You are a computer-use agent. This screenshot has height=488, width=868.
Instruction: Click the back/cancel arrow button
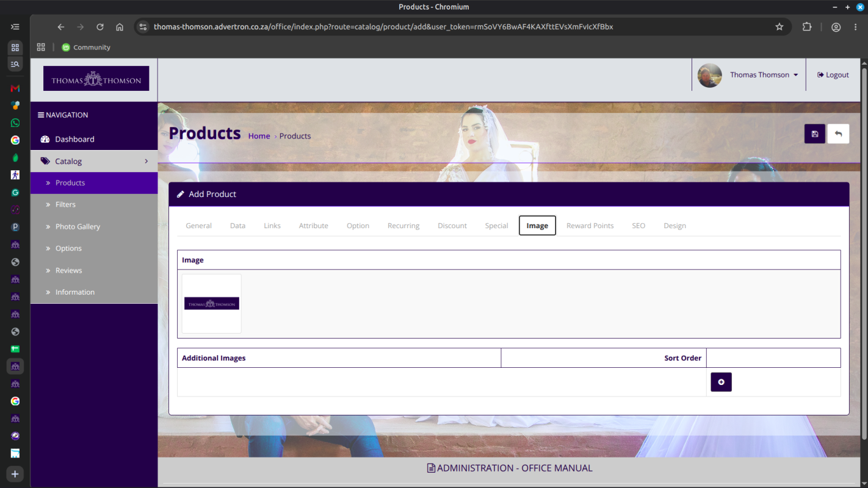tap(838, 134)
